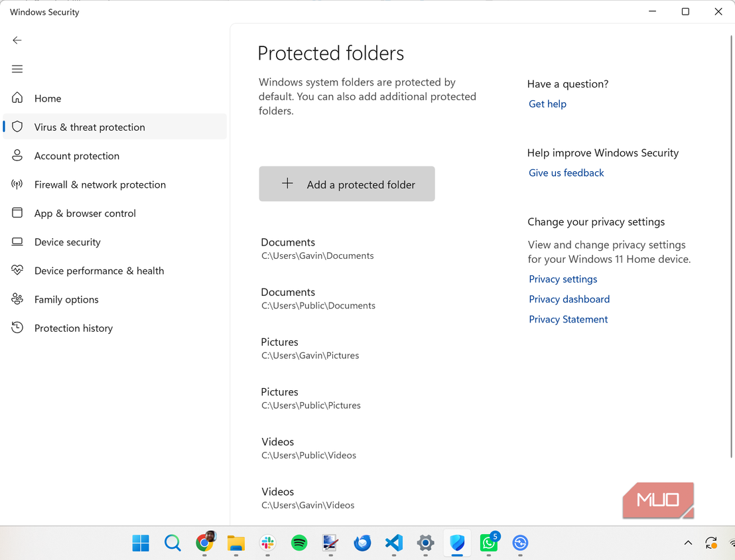Open Spotify from taskbar
This screenshot has height=560, width=735.
(x=299, y=543)
